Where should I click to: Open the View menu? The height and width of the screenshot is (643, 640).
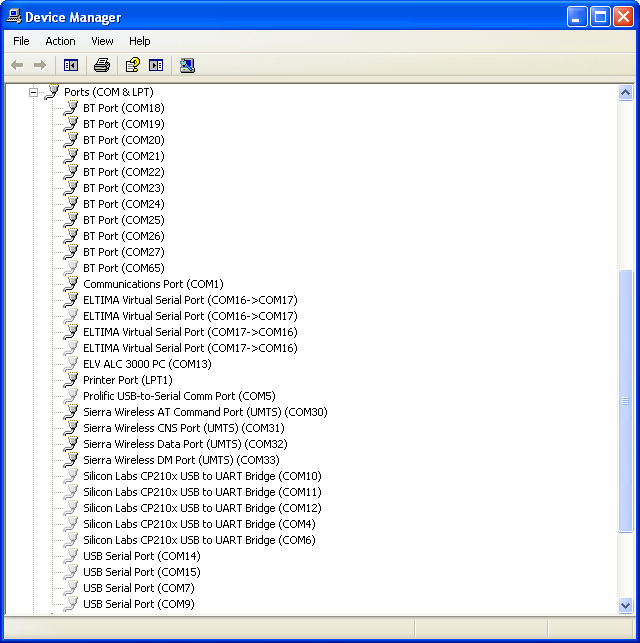[102, 41]
